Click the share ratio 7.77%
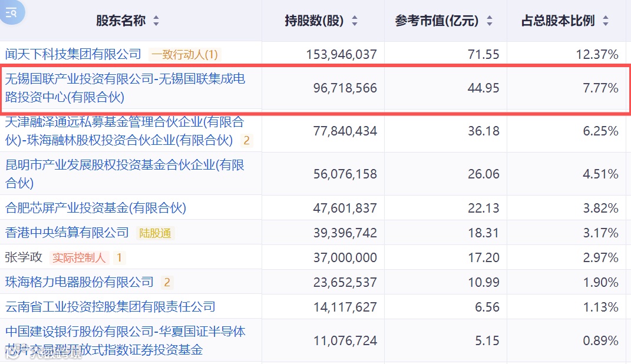 600,88
